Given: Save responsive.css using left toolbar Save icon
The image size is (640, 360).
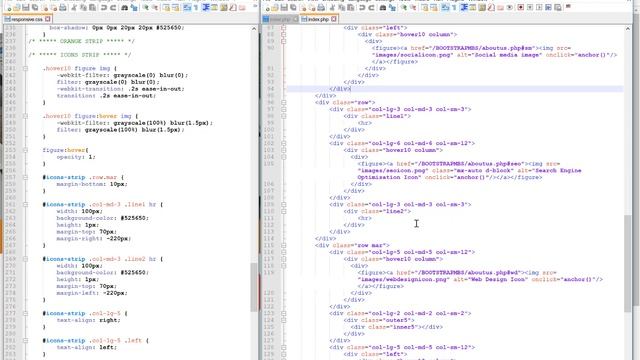Looking at the screenshot, I should pos(26,7).
